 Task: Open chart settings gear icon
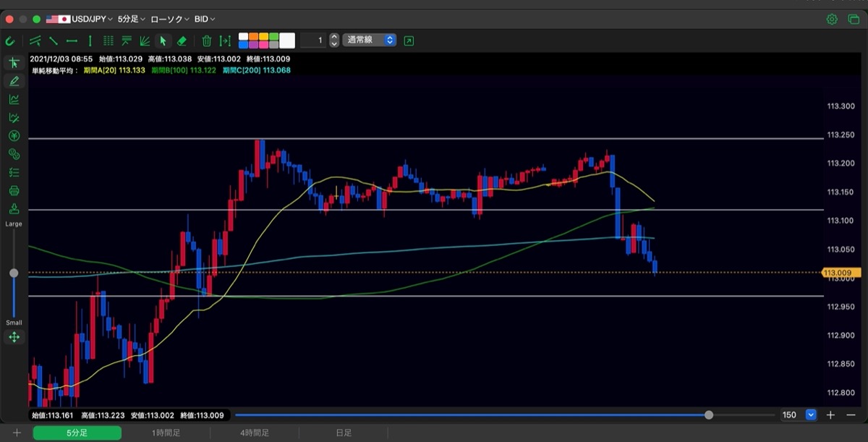[x=832, y=19]
